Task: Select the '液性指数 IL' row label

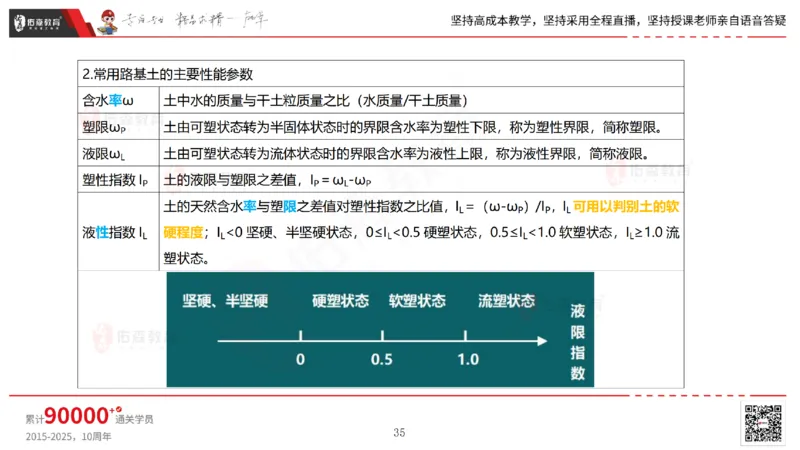Action: pyautogui.click(x=115, y=233)
